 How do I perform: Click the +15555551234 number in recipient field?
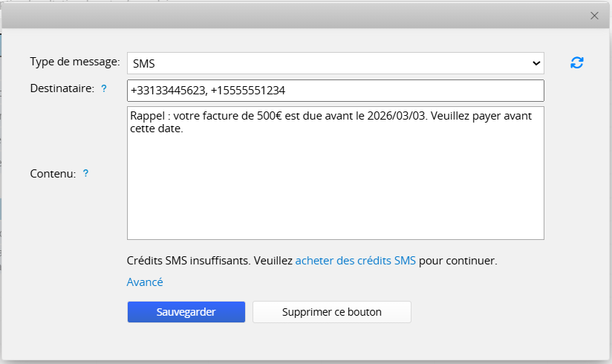coord(248,91)
